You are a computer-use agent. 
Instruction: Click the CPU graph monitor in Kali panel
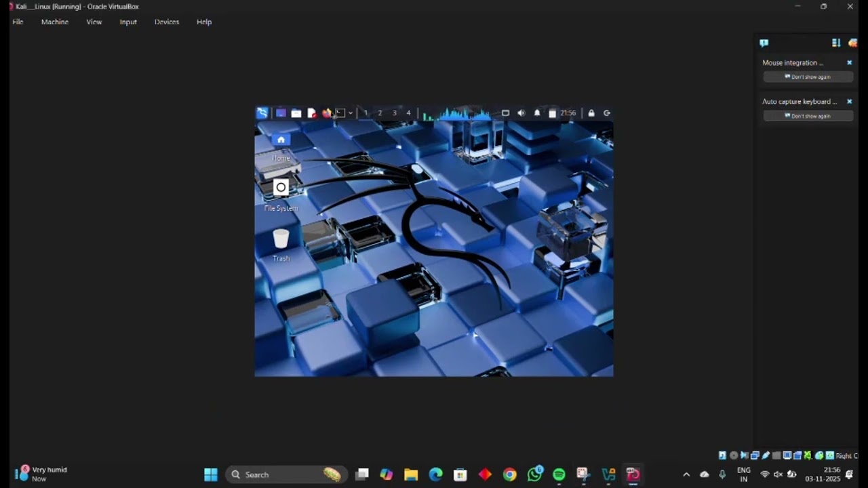(457, 113)
